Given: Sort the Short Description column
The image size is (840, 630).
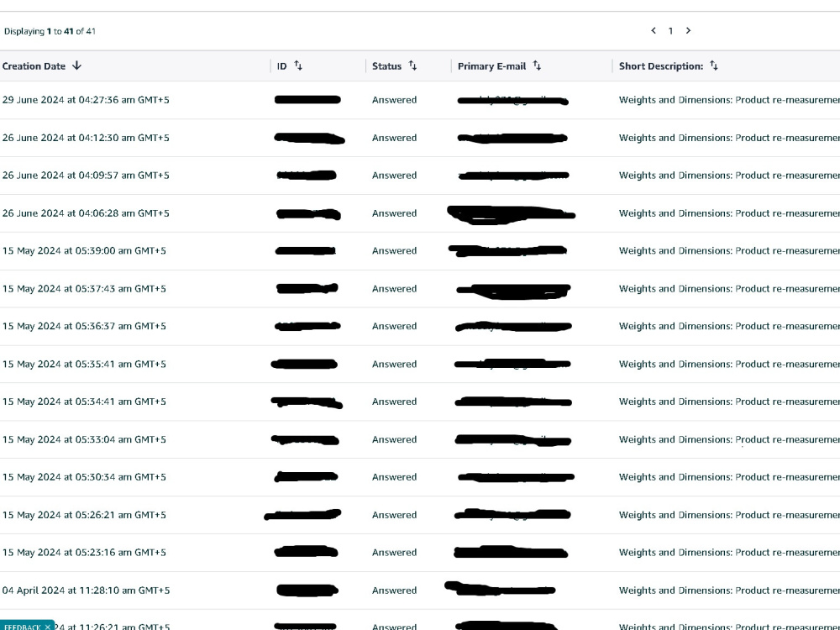Looking at the screenshot, I should (713, 66).
